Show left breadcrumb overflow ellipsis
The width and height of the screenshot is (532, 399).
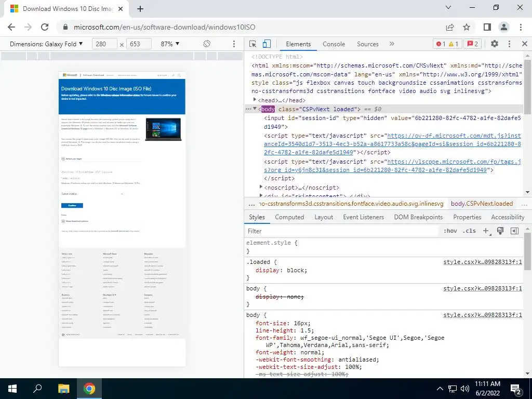tap(251, 204)
